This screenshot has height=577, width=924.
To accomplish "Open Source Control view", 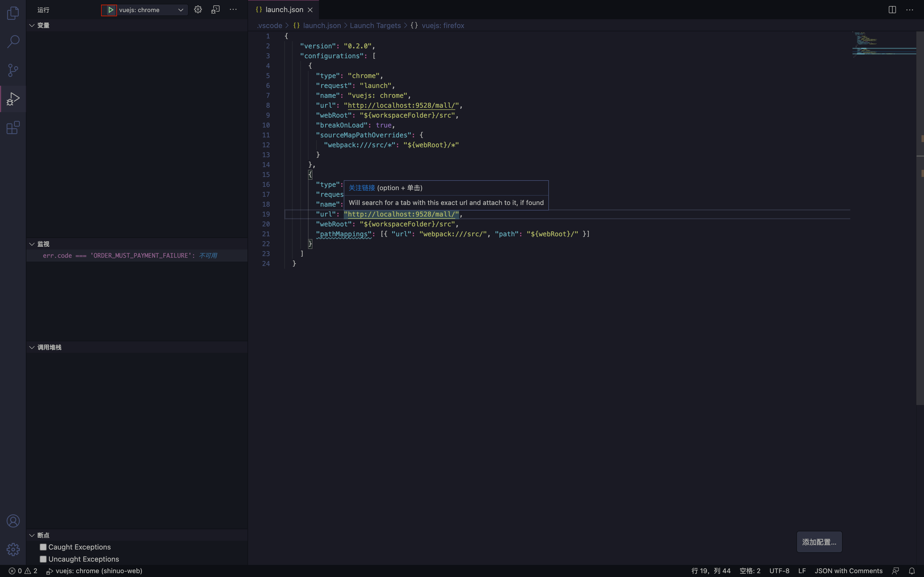I will 13,70.
